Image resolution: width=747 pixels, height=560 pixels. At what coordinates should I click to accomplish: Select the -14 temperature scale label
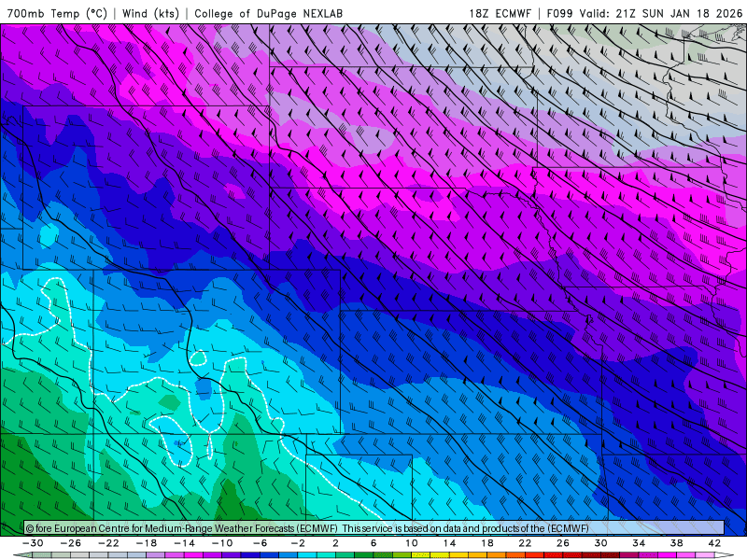[184, 543]
